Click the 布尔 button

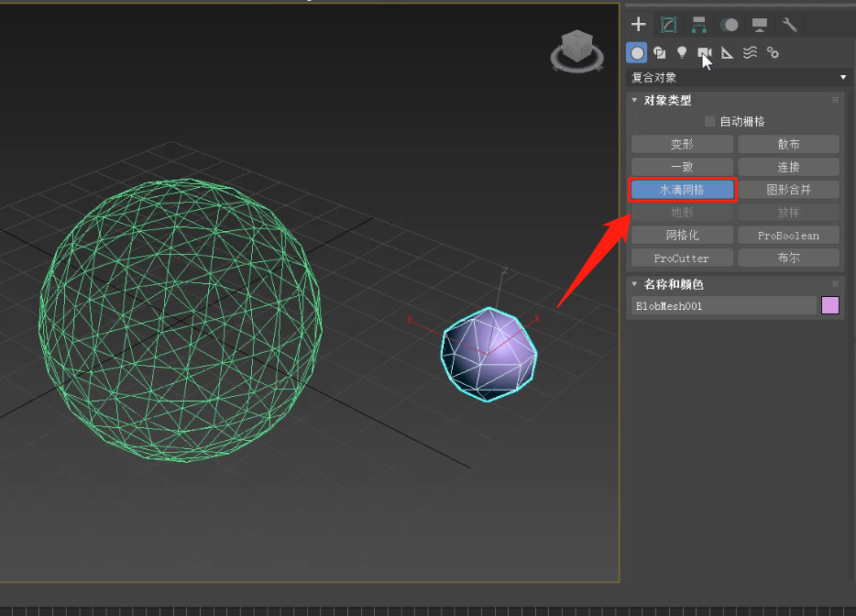pyautogui.click(x=788, y=258)
